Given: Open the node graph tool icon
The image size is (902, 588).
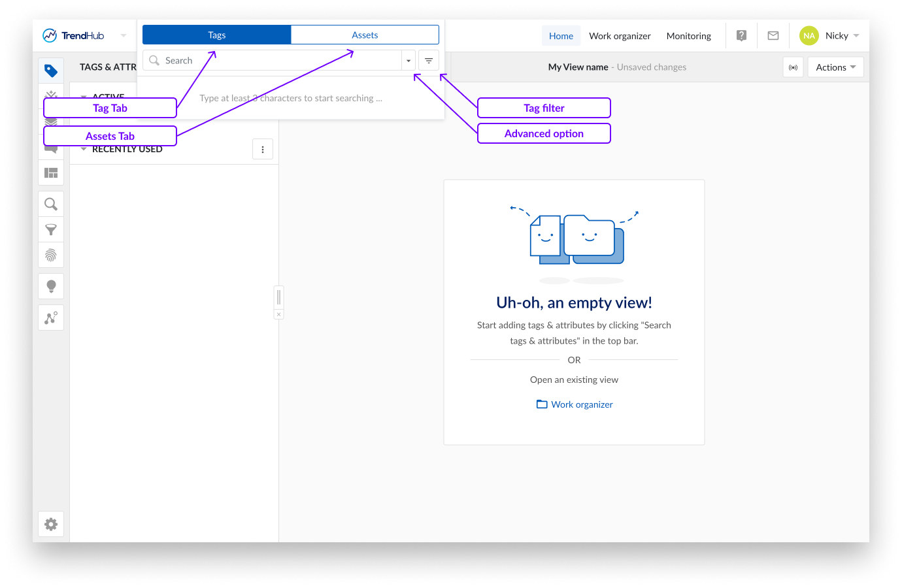Looking at the screenshot, I should (51, 318).
